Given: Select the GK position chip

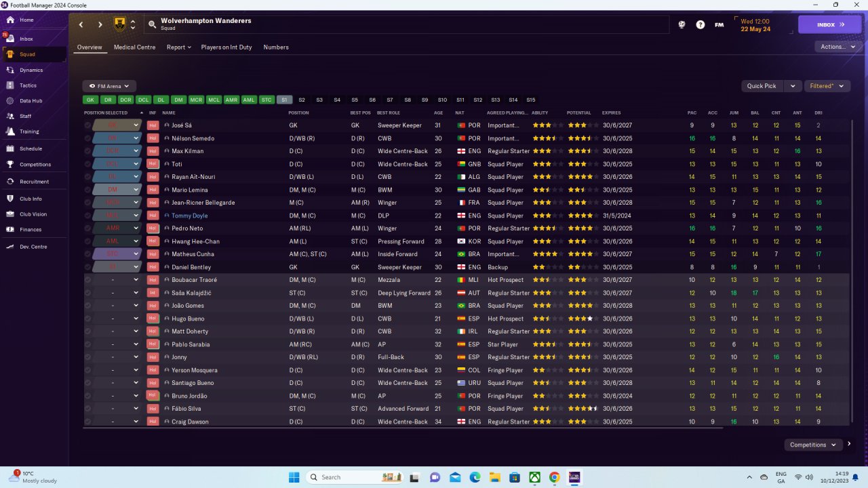Looking at the screenshot, I should 90,100.
